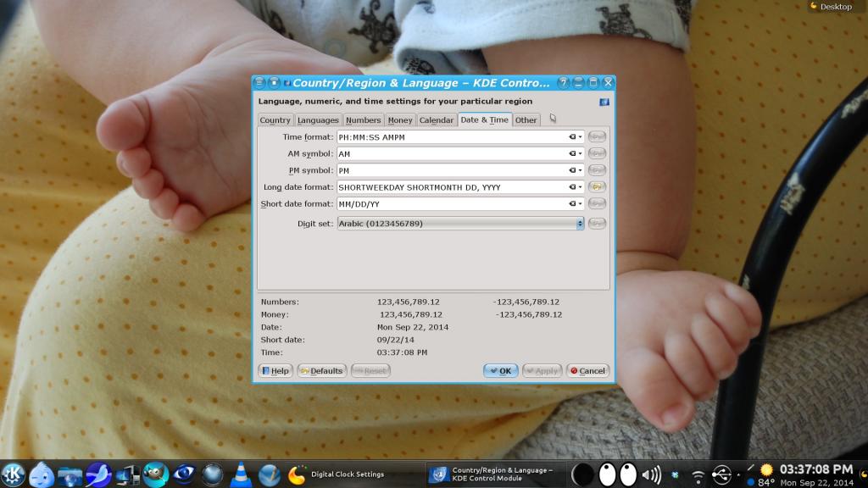Clear the Short date format field with its clear icon
Screen dimensions: 868x488
pyautogui.click(x=572, y=204)
